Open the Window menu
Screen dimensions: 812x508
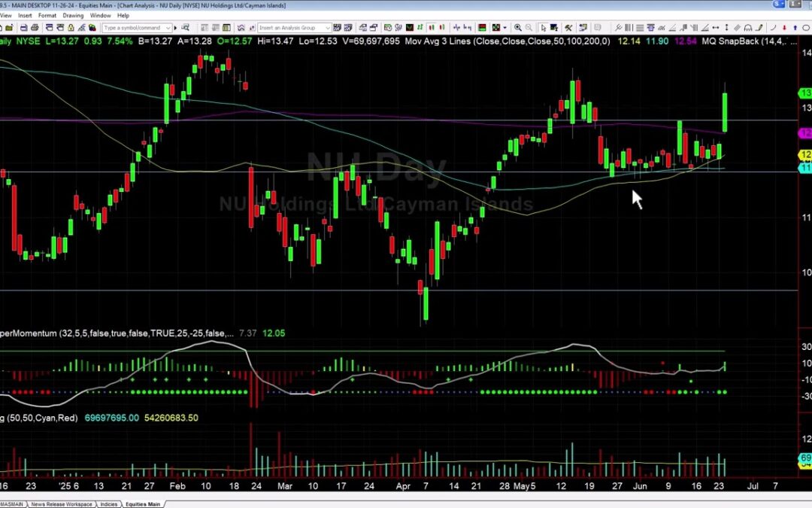coord(101,16)
